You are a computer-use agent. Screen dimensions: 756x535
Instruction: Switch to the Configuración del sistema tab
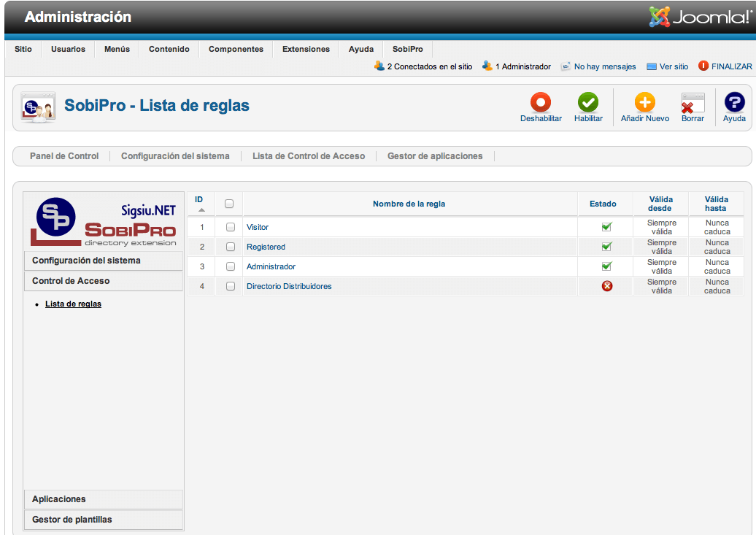coord(175,156)
